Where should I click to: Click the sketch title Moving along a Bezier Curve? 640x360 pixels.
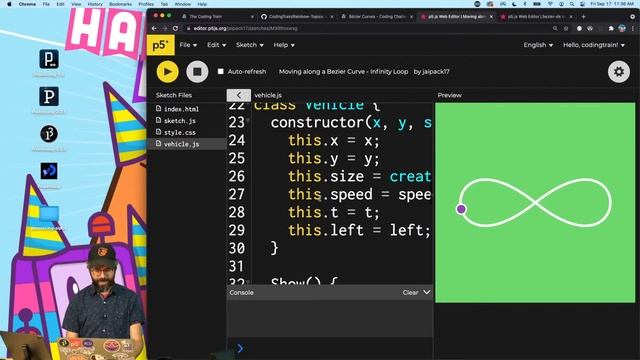tap(343, 71)
